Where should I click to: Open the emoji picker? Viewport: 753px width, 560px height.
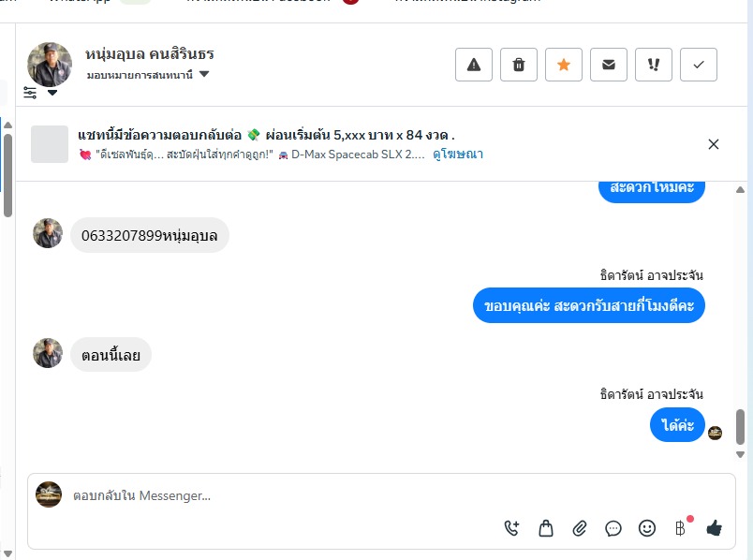[647, 528]
